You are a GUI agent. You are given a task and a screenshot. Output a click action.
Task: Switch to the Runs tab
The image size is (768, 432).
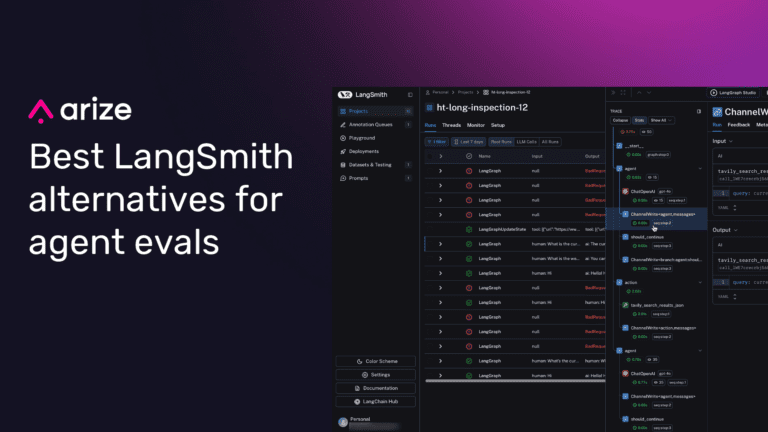point(430,125)
